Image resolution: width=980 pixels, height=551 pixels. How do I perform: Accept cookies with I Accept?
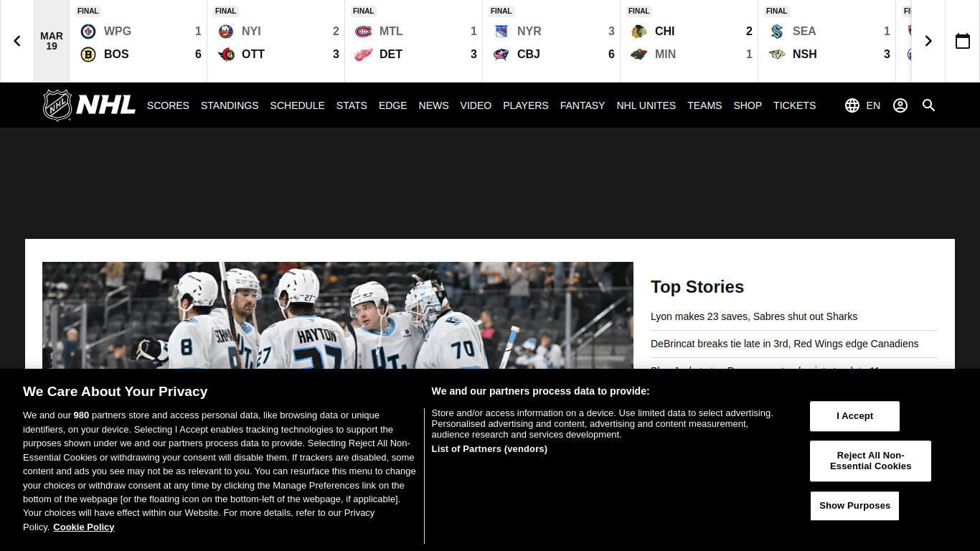coord(854,416)
